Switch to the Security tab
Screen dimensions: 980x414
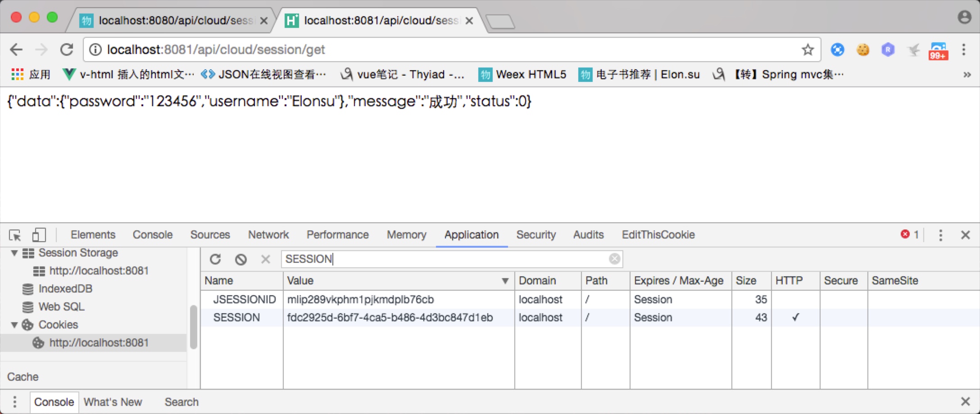point(536,235)
